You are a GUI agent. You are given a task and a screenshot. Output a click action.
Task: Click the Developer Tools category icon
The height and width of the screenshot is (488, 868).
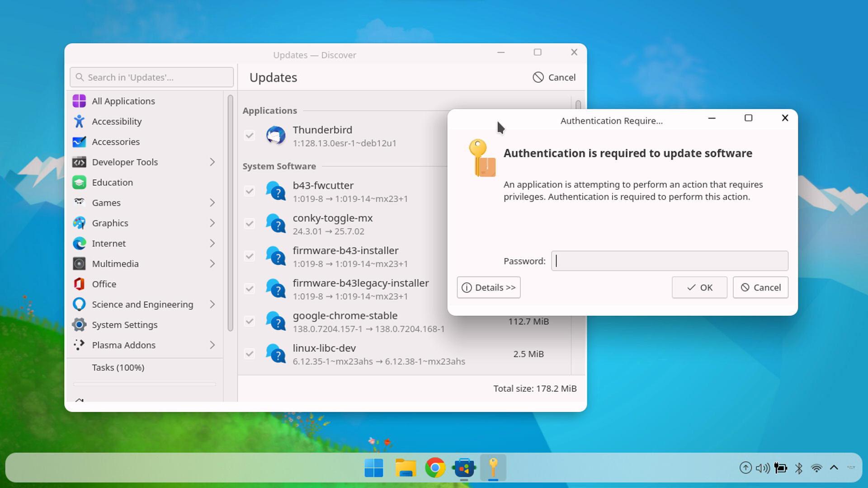[79, 162]
